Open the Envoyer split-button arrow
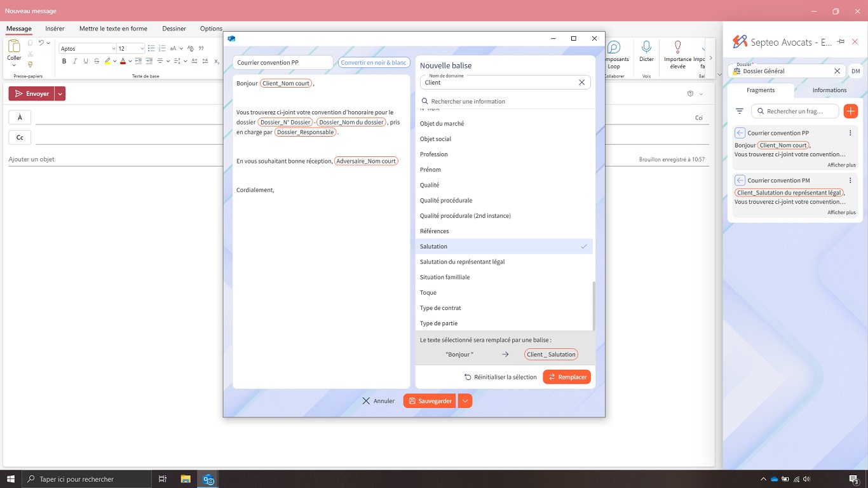Image resolution: width=868 pixels, height=488 pixels. coord(60,93)
